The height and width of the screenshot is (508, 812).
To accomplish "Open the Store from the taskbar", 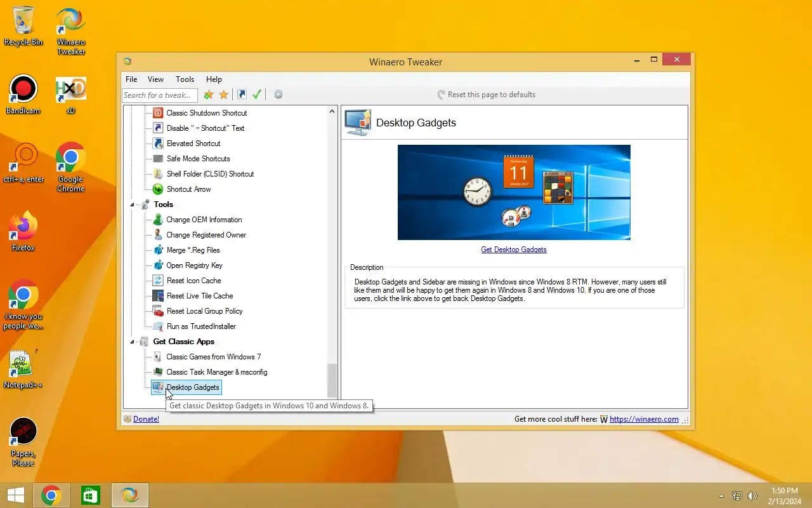I will [91, 495].
